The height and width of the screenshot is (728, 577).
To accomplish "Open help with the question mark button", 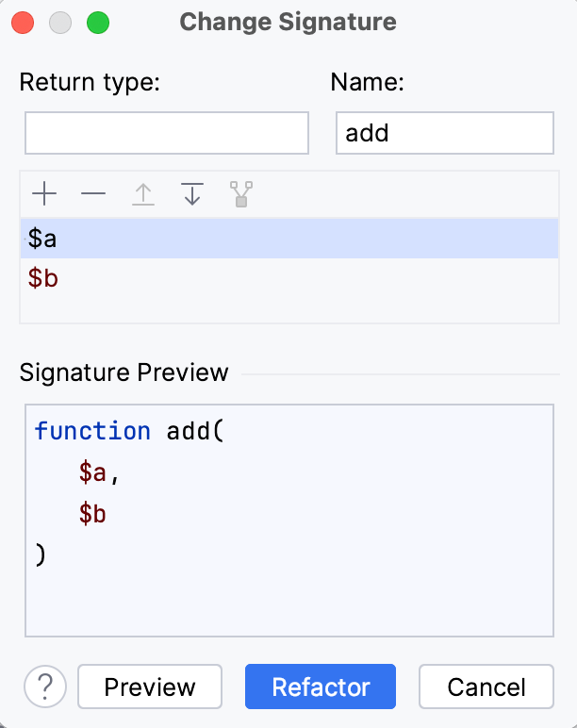I will pos(45,687).
